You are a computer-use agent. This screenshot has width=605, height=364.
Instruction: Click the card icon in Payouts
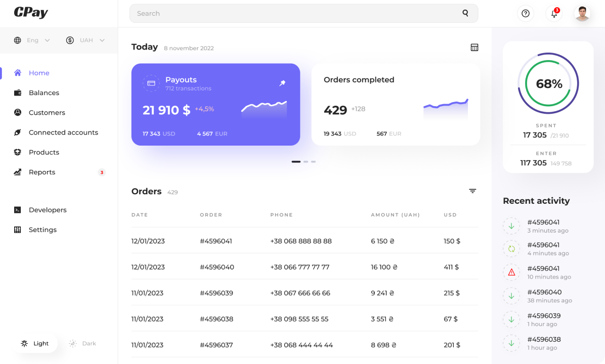(151, 83)
